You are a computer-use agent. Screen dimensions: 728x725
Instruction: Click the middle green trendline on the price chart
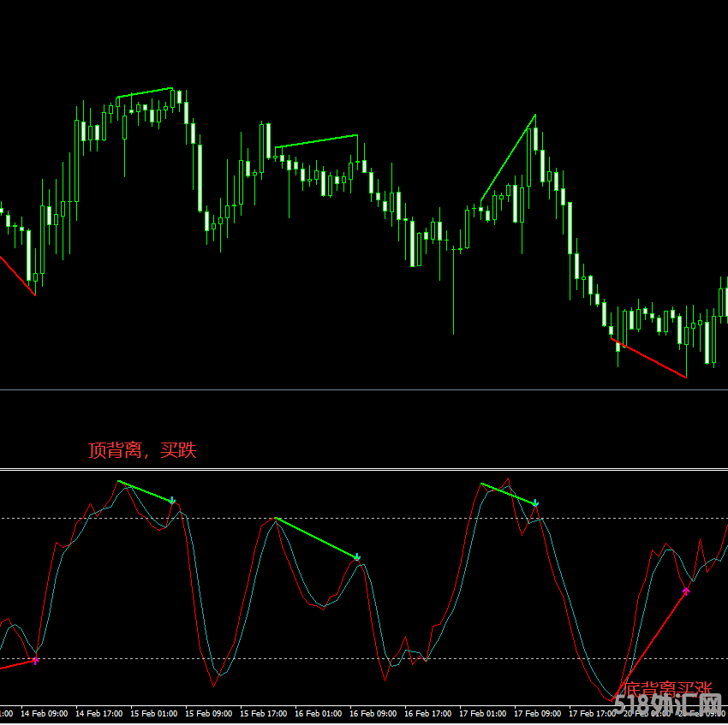pyautogui.click(x=316, y=141)
